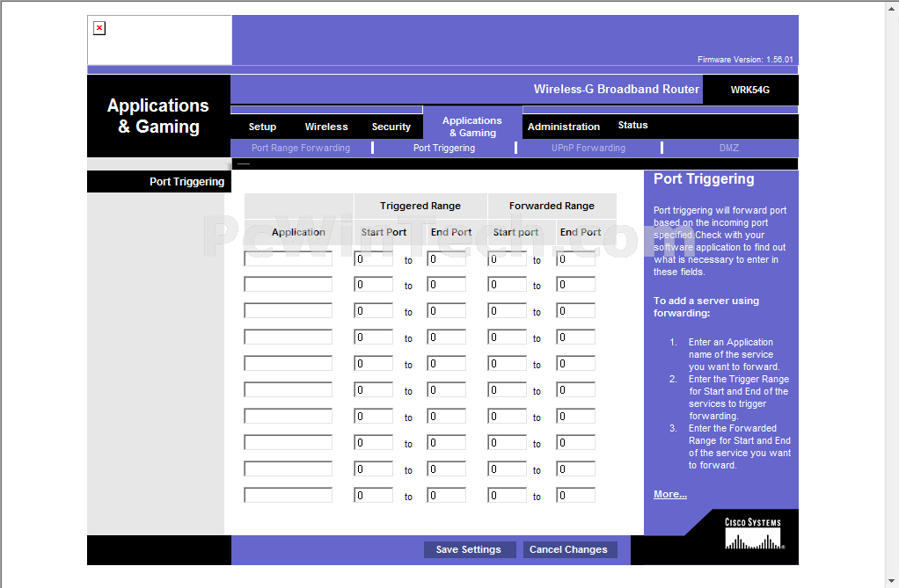Select the Forwarded Range Start port field in row five

pos(507,364)
